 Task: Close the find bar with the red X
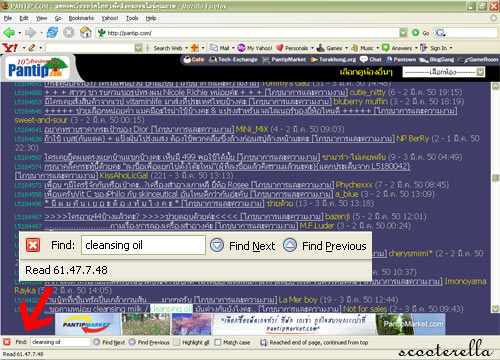7,342
